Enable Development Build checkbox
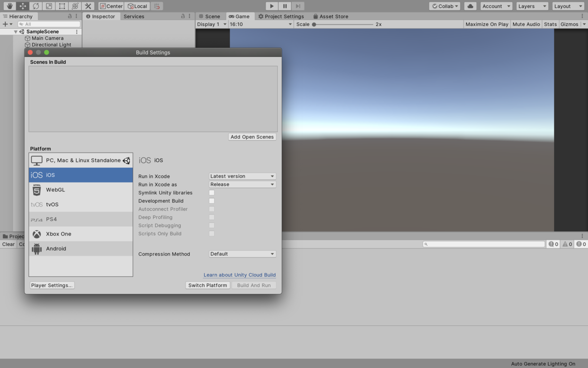The image size is (588, 368). click(x=212, y=201)
